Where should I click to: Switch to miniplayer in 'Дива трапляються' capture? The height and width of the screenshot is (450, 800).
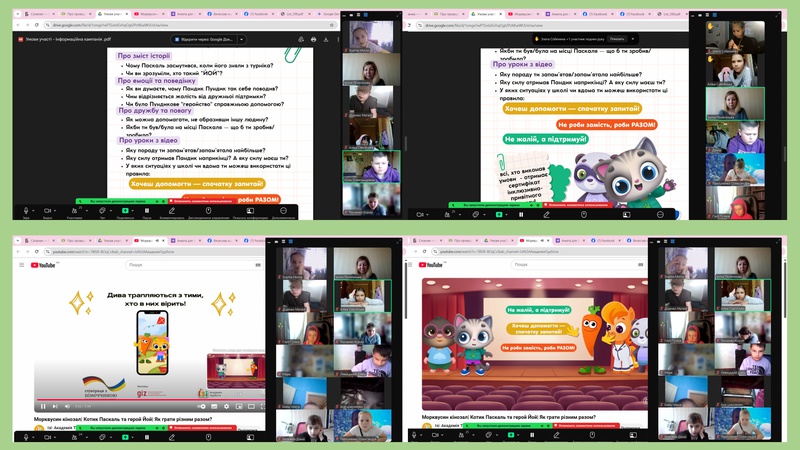tap(239, 406)
